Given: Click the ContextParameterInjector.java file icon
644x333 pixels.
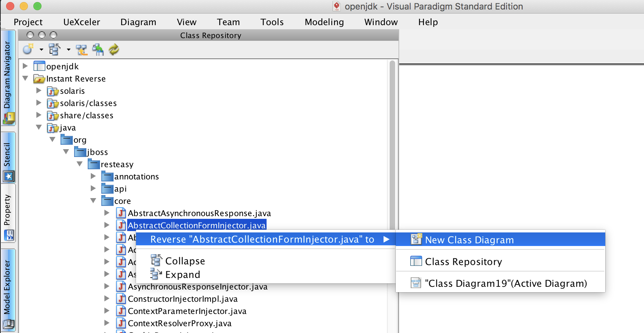Looking at the screenshot, I should click(121, 311).
